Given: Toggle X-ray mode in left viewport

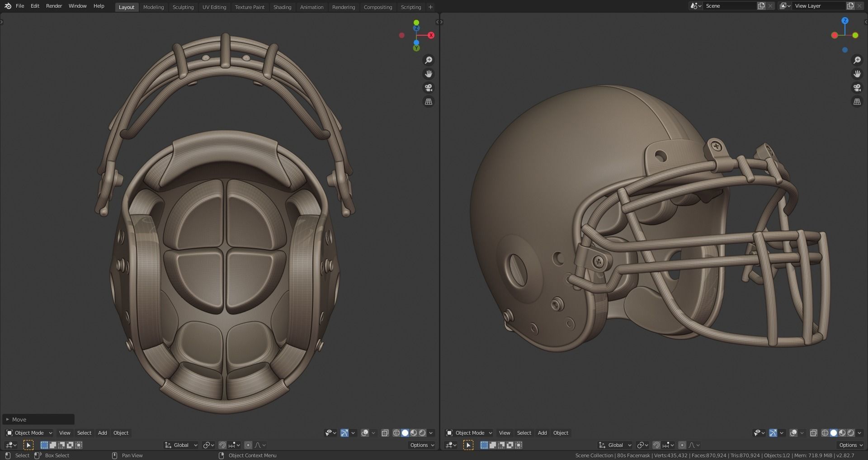Looking at the screenshot, I should point(385,433).
